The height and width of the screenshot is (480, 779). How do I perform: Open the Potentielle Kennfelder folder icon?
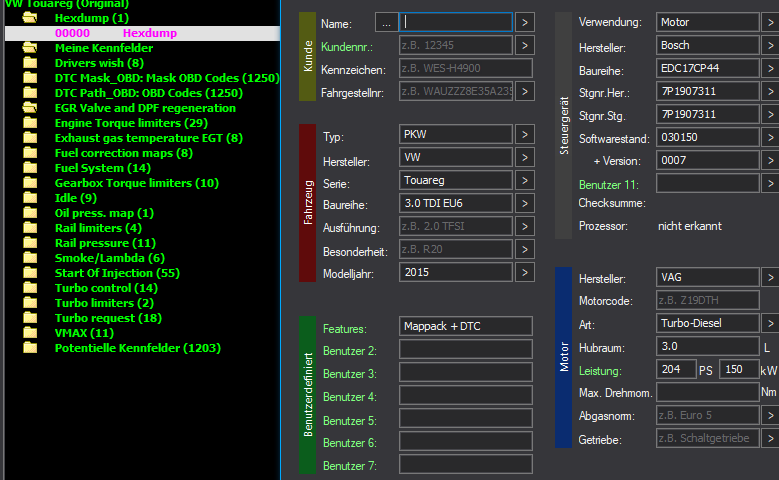tap(30, 347)
